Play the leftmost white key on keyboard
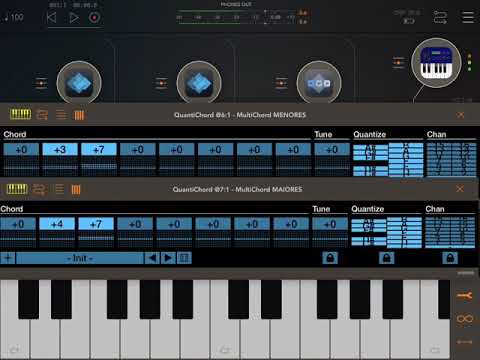This screenshot has height=360, width=480. coord(15,340)
